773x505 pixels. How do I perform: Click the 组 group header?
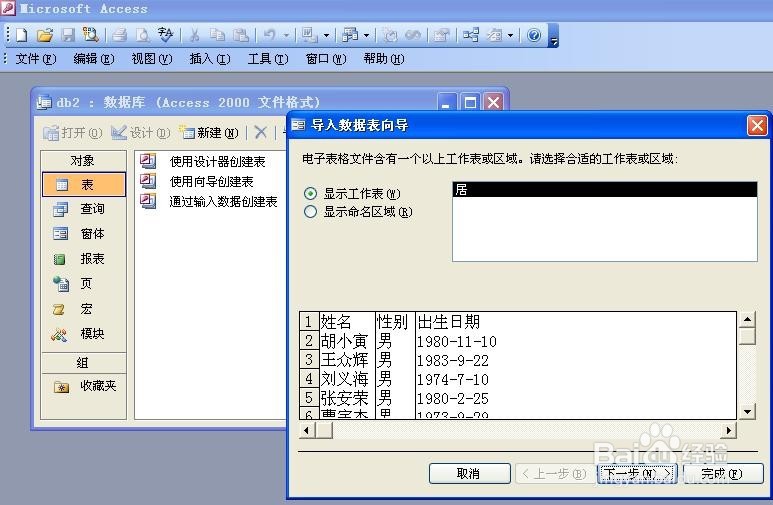(x=84, y=363)
